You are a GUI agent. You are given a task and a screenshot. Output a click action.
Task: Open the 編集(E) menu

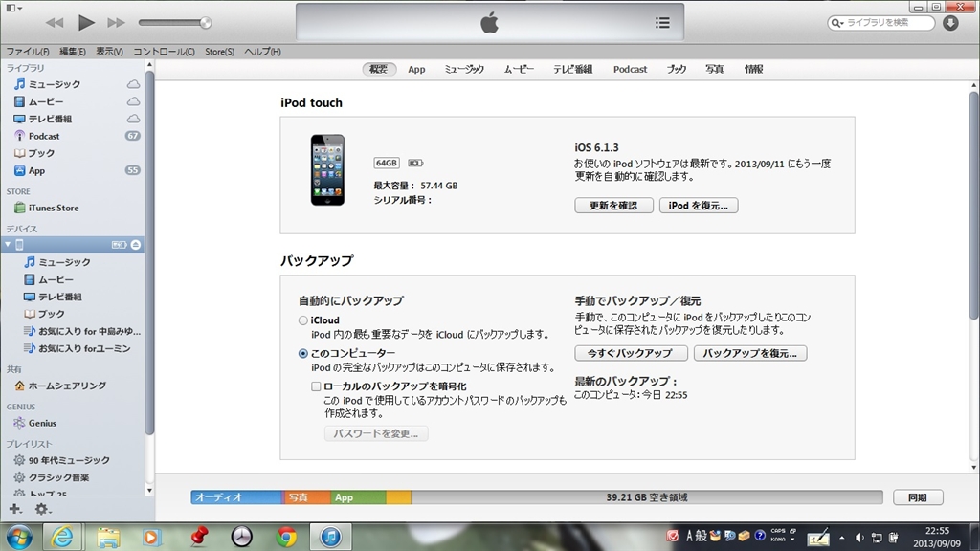point(73,52)
